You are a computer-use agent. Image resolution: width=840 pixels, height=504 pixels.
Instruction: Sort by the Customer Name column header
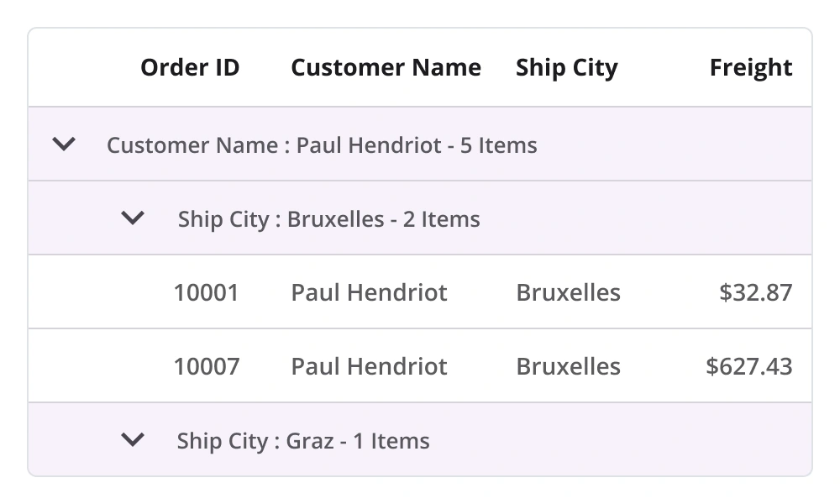[x=386, y=67]
